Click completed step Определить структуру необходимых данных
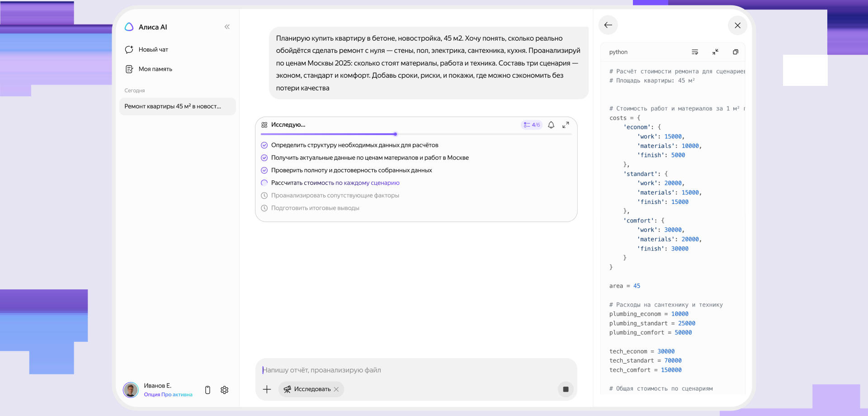 tap(354, 145)
